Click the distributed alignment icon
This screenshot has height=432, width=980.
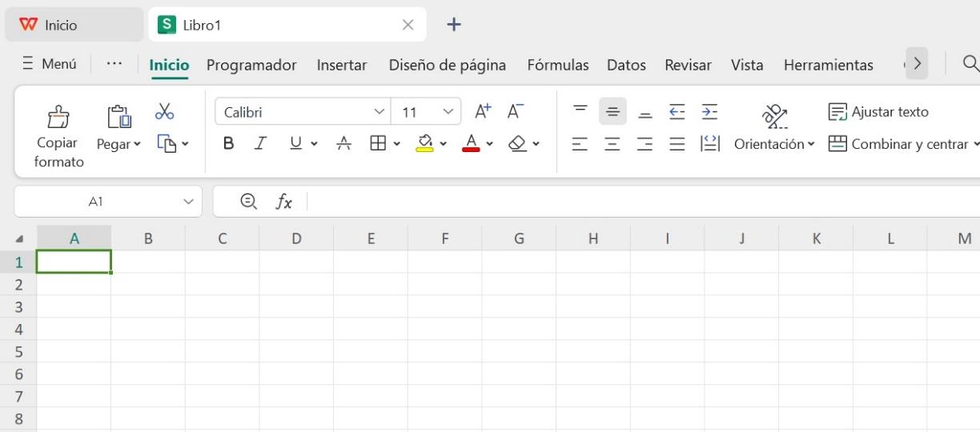pos(710,144)
